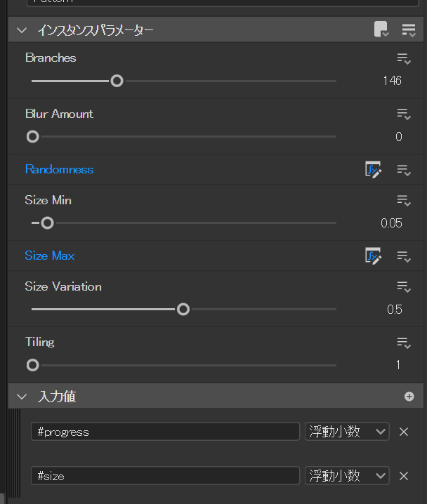Add a new input value
The width and height of the screenshot is (427, 504).
pyautogui.click(x=409, y=397)
